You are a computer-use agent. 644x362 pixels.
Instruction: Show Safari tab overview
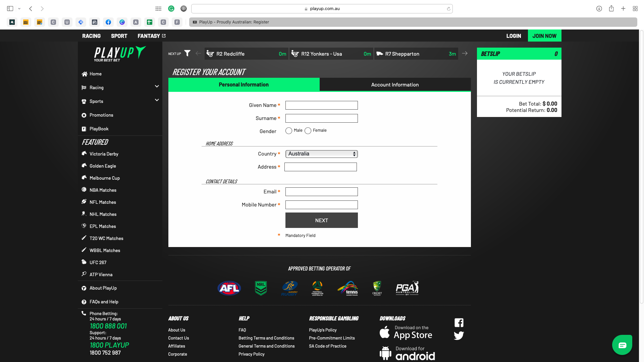pos(635,8)
